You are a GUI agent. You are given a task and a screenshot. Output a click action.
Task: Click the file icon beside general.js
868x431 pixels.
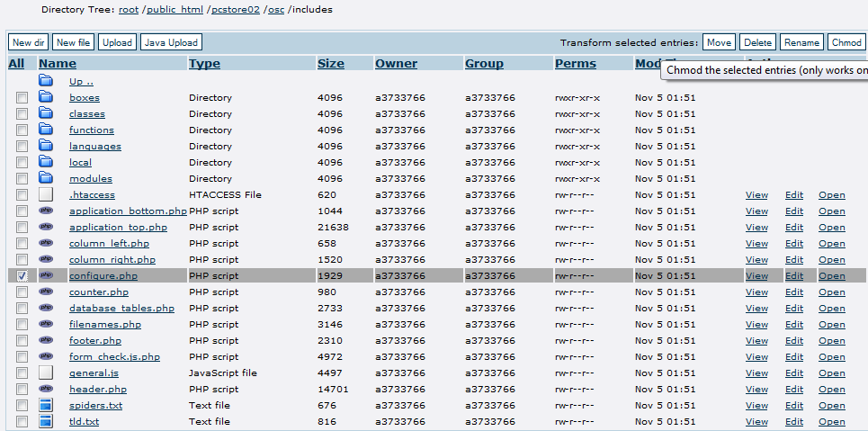click(x=45, y=373)
